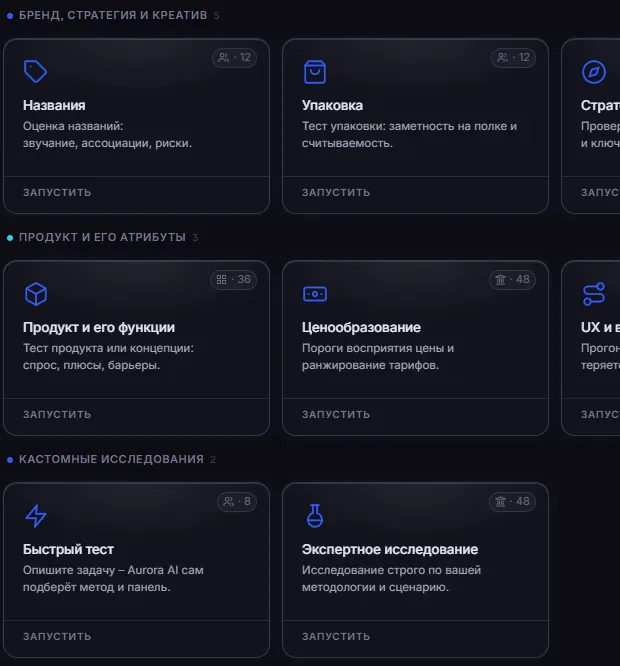Screen dimensions: 620x666
Task: Click the count 2 beside Кастомные исследования header
Action: tap(213, 460)
